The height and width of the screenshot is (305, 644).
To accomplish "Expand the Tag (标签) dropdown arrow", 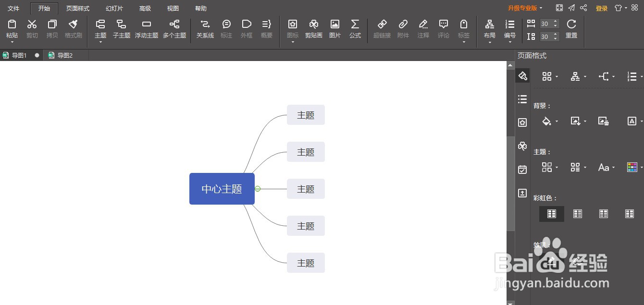I will [464, 42].
